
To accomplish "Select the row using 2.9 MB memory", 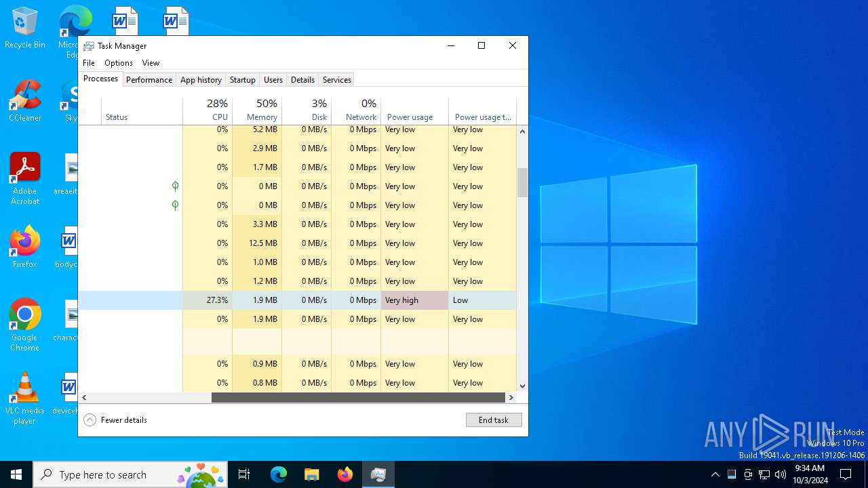I will (298, 148).
